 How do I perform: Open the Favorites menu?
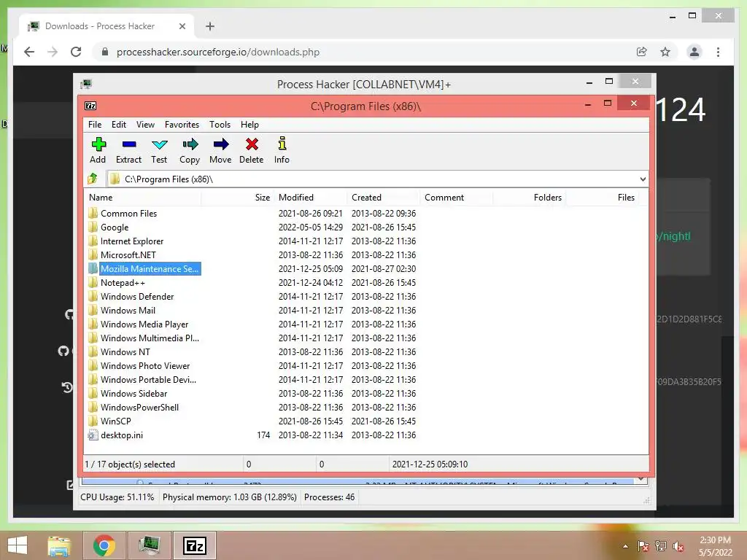tap(182, 124)
